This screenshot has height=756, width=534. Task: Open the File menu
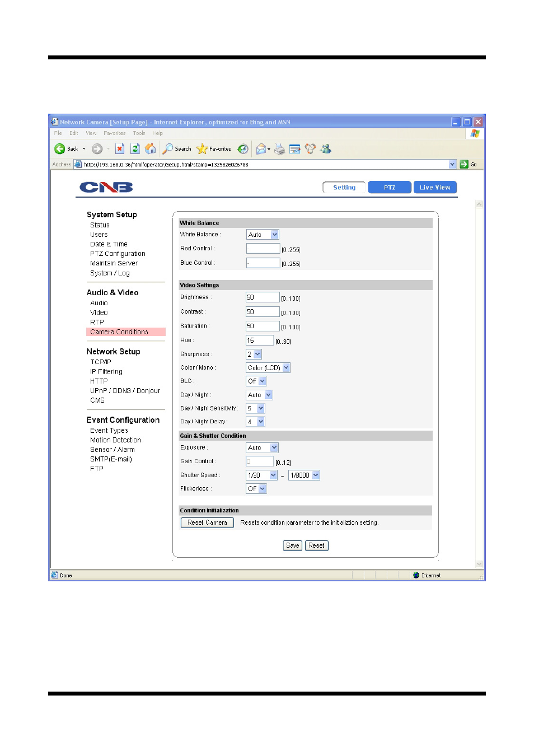[x=58, y=133]
